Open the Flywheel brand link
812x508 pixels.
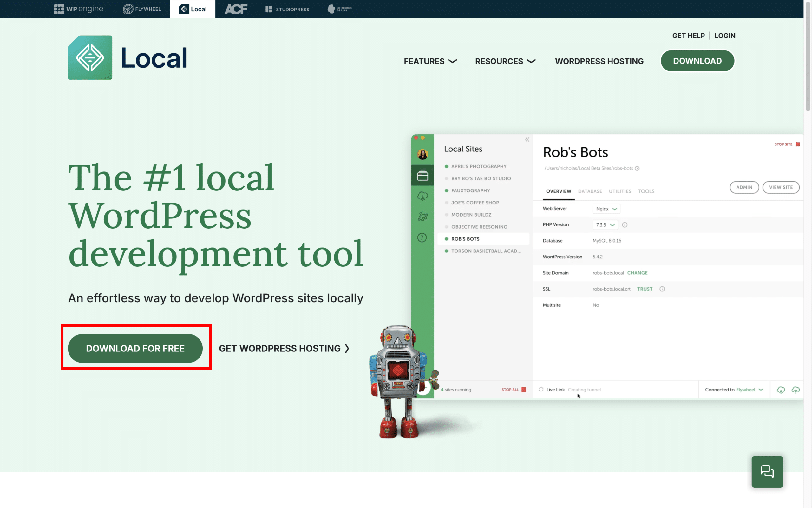(x=142, y=9)
